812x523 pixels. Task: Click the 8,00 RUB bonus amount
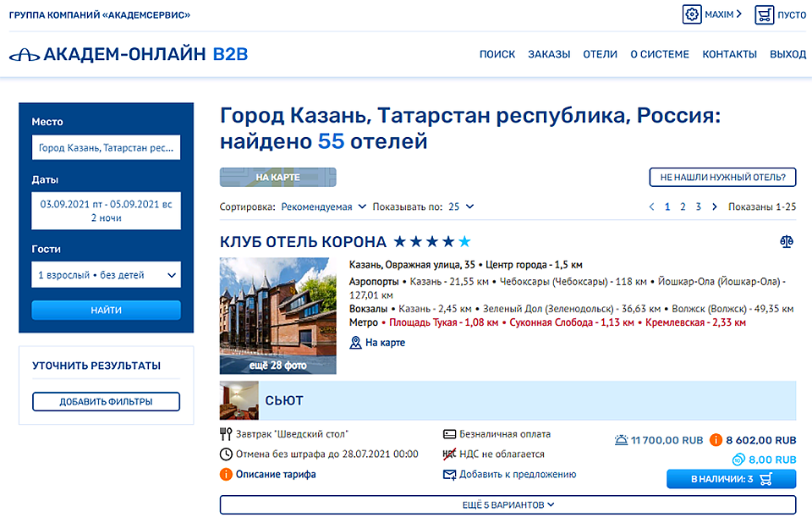(772, 460)
